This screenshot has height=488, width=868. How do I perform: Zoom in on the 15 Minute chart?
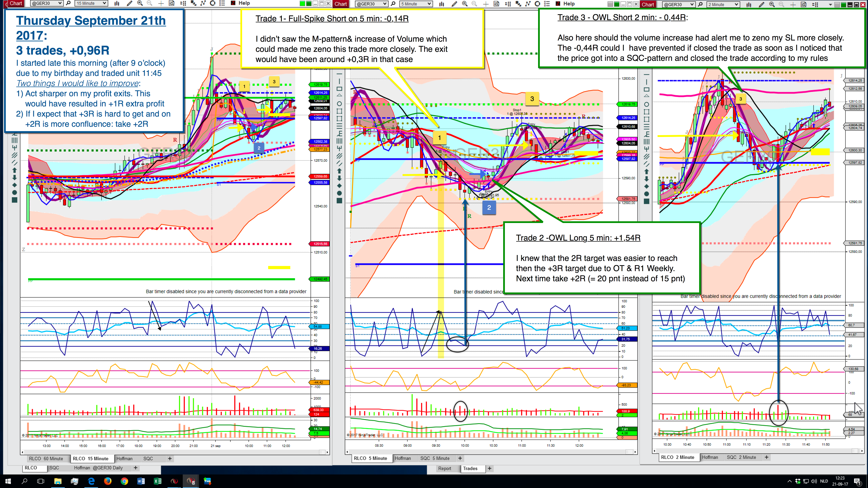(140, 3)
